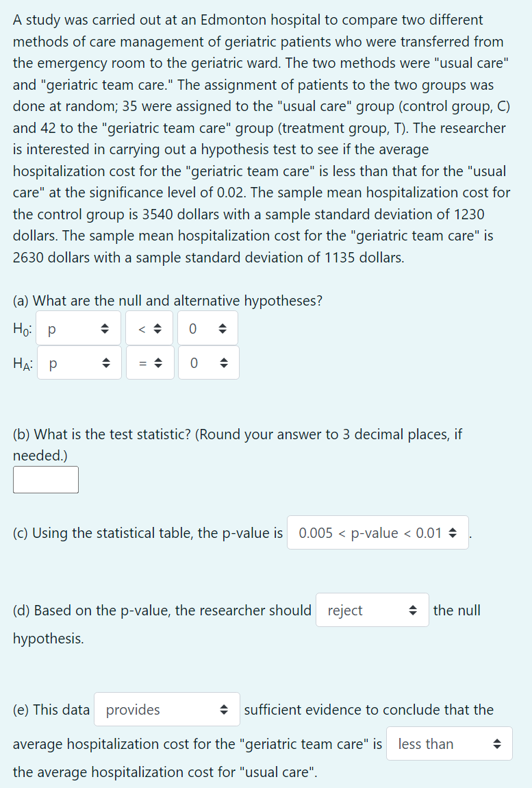Viewport: 532px width, 788px height.
Task: Select the empty input field under part (b)
Action: pyautogui.click(x=45, y=479)
